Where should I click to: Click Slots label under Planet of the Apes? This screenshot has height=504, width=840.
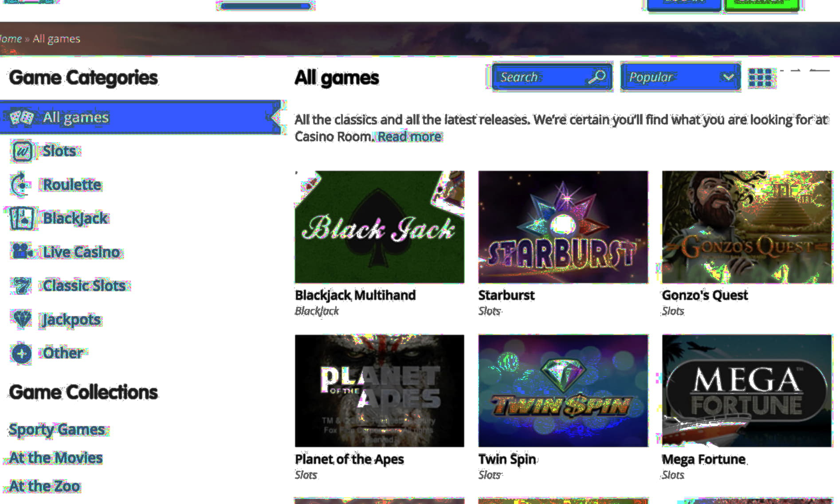click(306, 475)
